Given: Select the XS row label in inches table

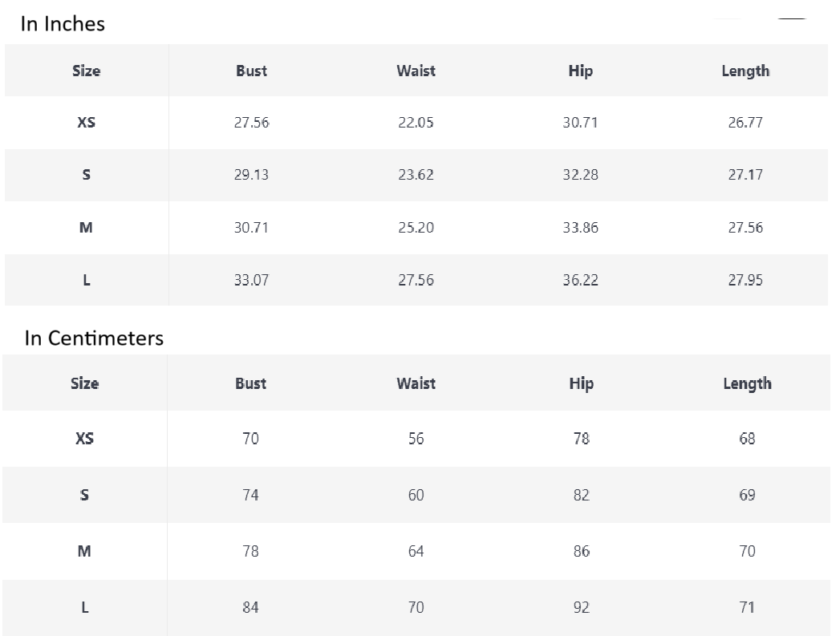Looking at the screenshot, I should (x=86, y=123).
